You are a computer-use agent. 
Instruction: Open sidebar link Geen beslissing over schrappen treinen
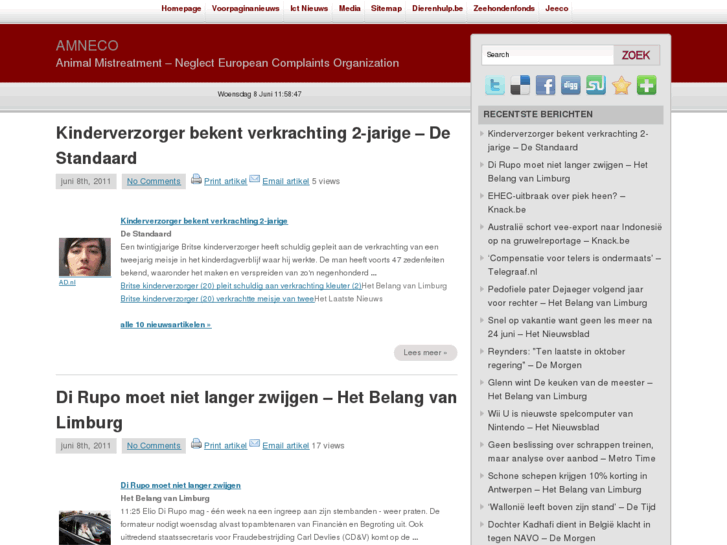(x=571, y=451)
